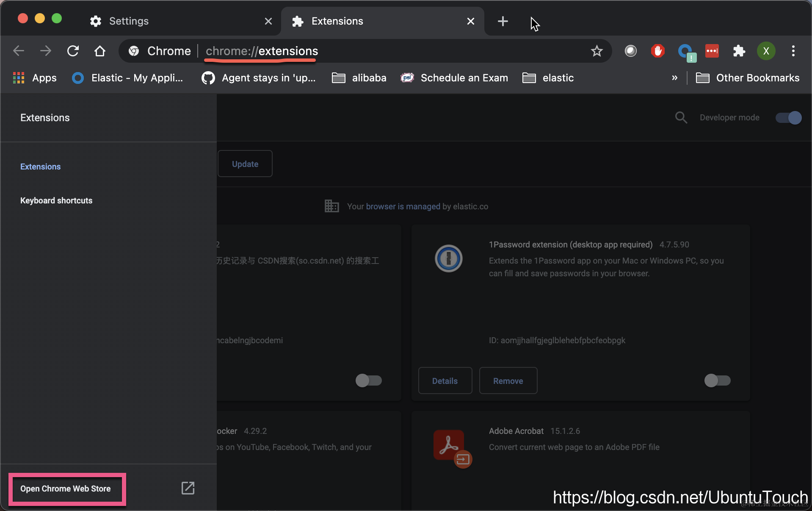Open the Extensions puzzle piece menu
Image resolution: width=812 pixels, height=511 pixels.
coord(739,51)
